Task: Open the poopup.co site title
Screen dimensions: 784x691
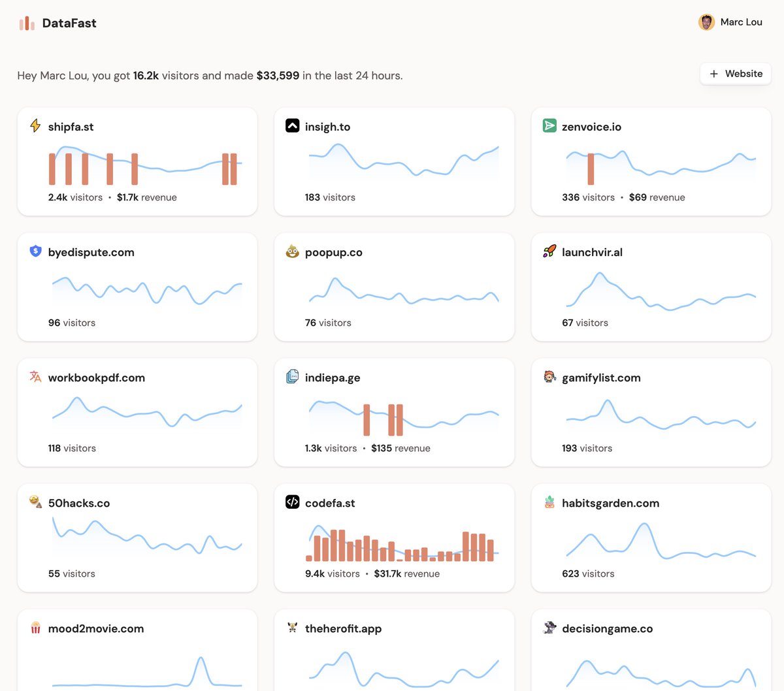Action: pyautogui.click(x=333, y=252)
